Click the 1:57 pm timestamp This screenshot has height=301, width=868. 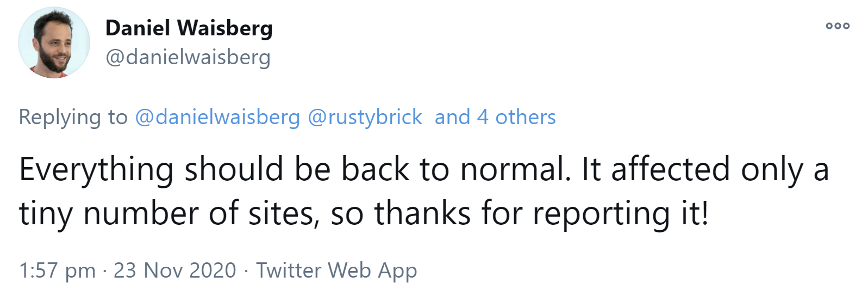57,271
